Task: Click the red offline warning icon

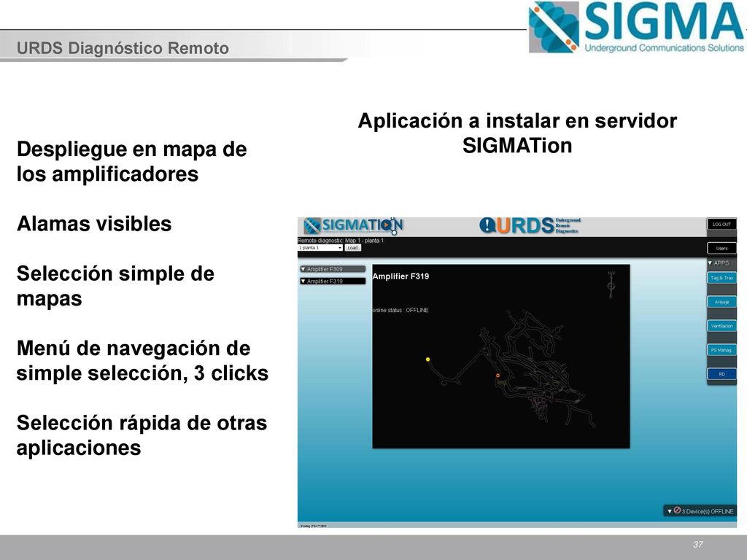Action: pos(677,510)
